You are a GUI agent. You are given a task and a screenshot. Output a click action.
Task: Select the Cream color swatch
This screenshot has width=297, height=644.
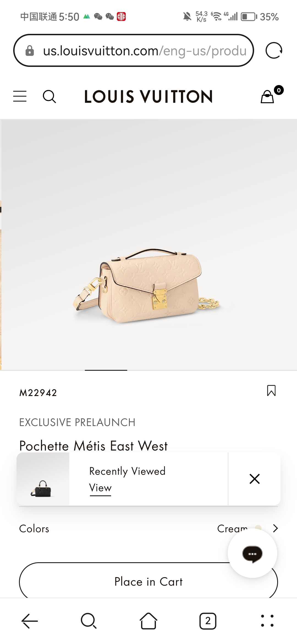pyautogui.click(x=258, y=527)
